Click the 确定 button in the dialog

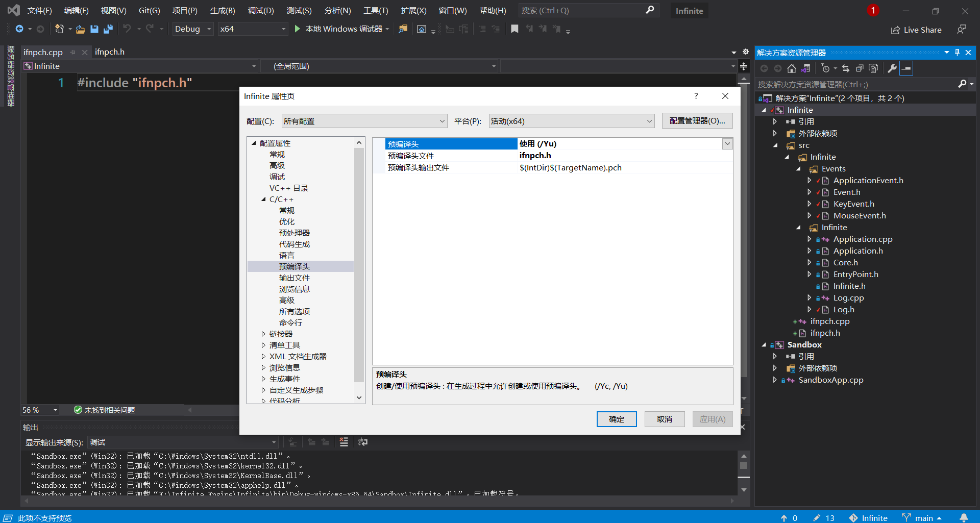click(617, 419)
